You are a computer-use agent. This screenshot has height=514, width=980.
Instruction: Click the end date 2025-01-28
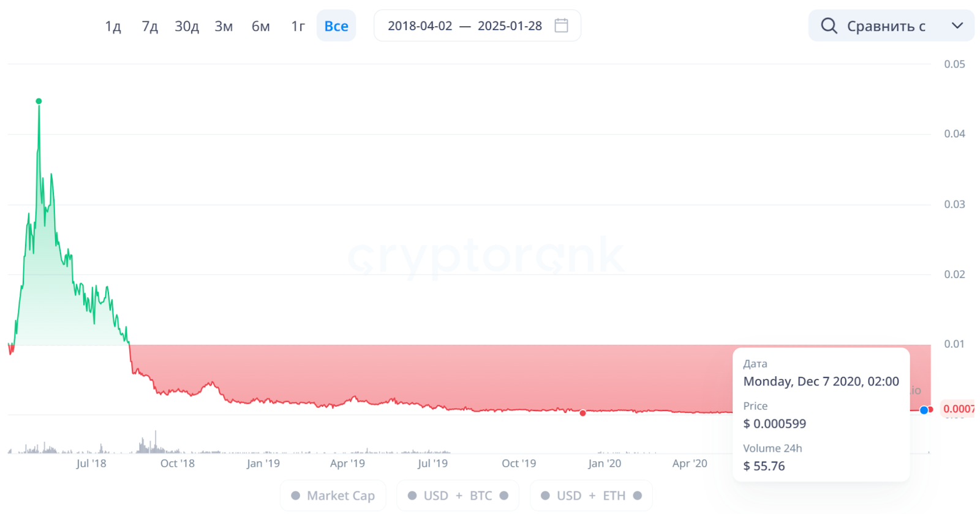click(x=510, y=26)
